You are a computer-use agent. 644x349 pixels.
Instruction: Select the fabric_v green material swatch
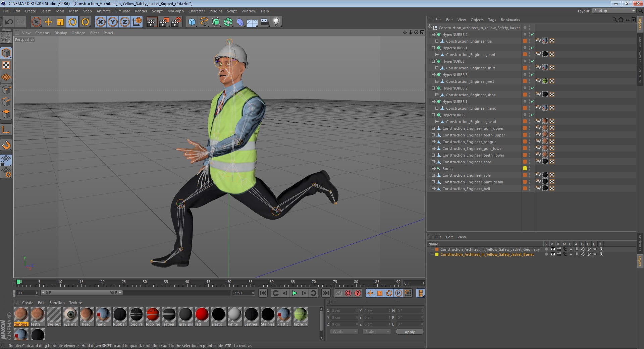point(300,316)
